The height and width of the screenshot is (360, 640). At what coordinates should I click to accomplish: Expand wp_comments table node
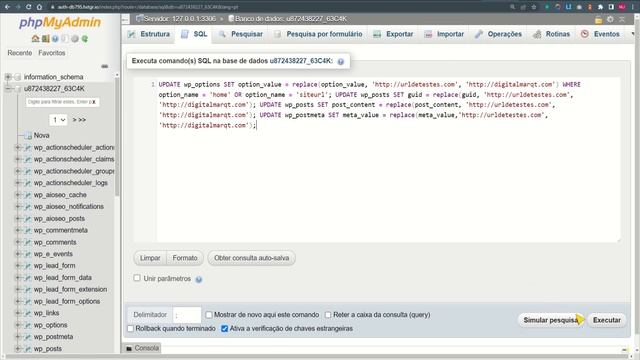pos(18,242)
